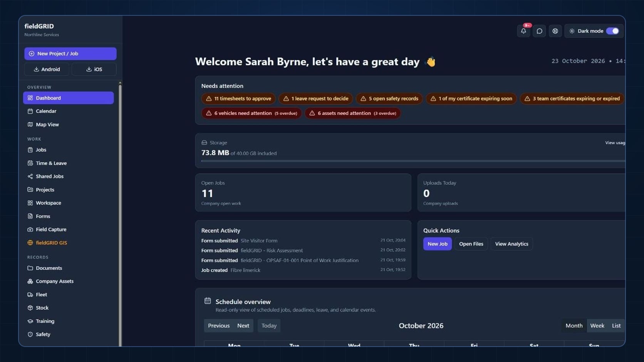Click the fieldGRID GIS globe icon
This screenshot has height=362, width=644.
[30, 243]
